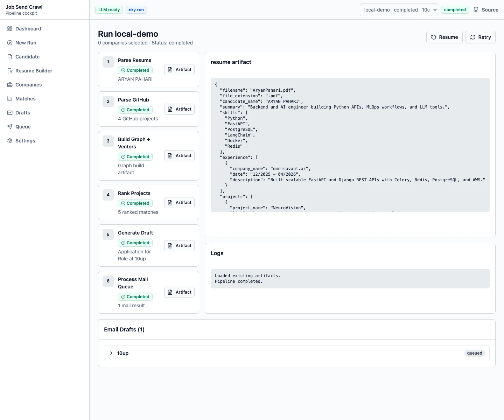Open the Matches page
Image resolution: width=504 pixels, height=420 pixels.
click(45, 99)
